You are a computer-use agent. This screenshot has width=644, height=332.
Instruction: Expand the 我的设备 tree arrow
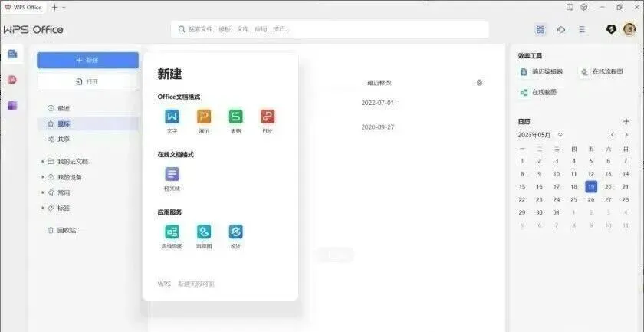(x=43, y=177)
